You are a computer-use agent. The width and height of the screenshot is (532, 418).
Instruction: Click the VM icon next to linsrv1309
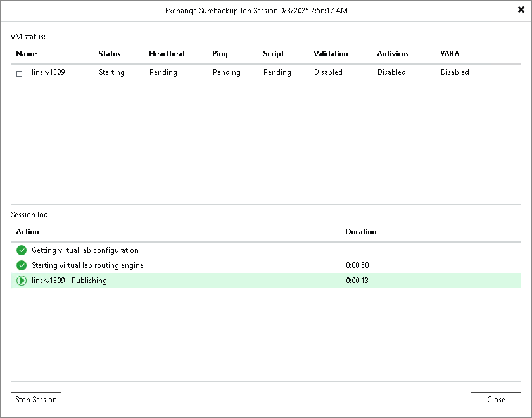(x=21, y=72)
